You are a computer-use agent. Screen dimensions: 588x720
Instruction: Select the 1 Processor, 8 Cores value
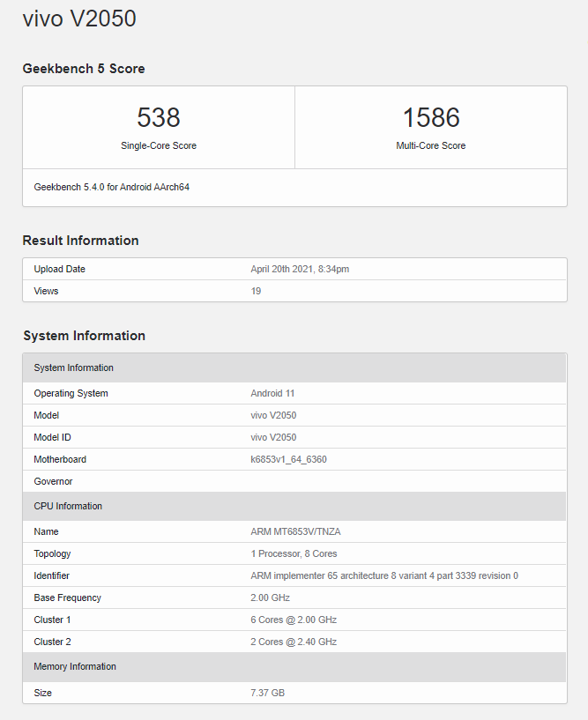tap(294, 553)
